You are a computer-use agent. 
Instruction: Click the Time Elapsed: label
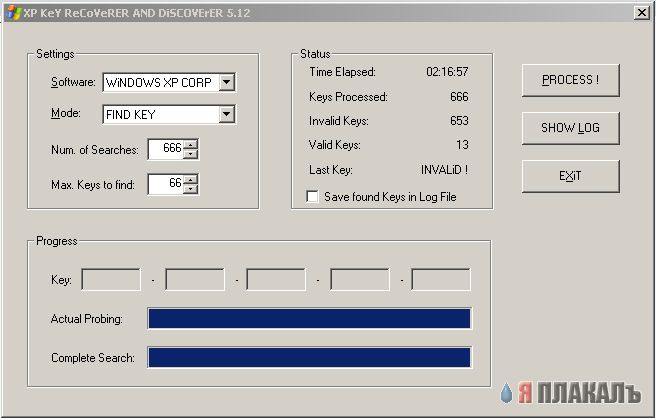point(342,72)
